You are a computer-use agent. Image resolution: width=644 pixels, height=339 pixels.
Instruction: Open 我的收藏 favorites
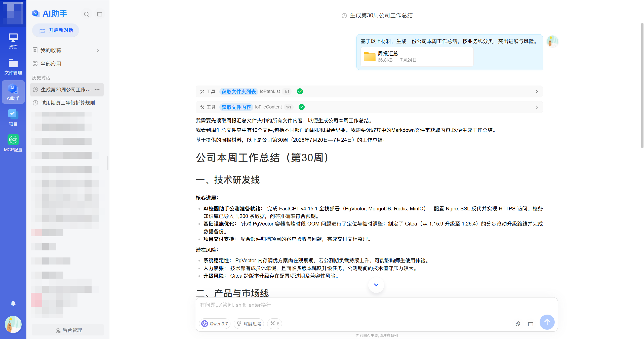[67, 50]
